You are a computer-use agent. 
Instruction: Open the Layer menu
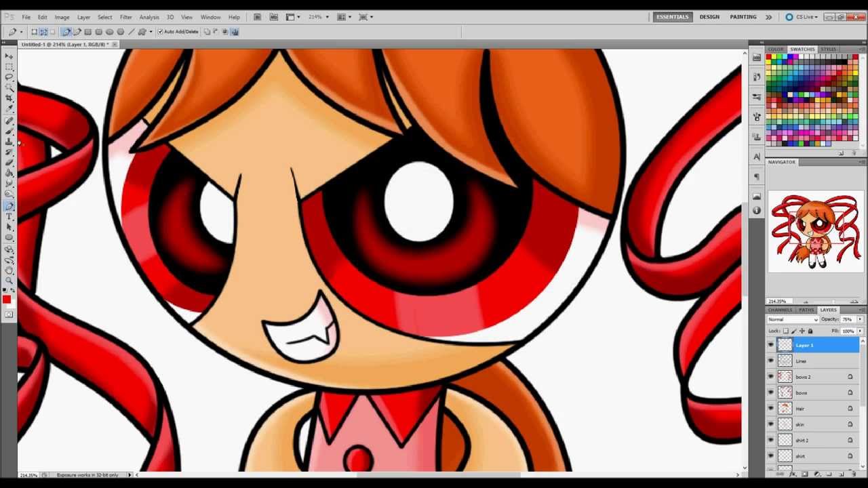(x=83, y=17)
